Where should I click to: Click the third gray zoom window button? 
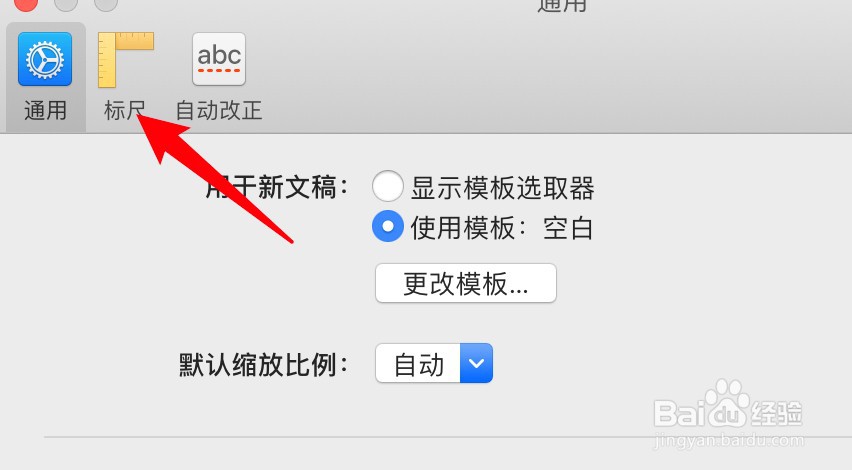click(x=106, y=3)
